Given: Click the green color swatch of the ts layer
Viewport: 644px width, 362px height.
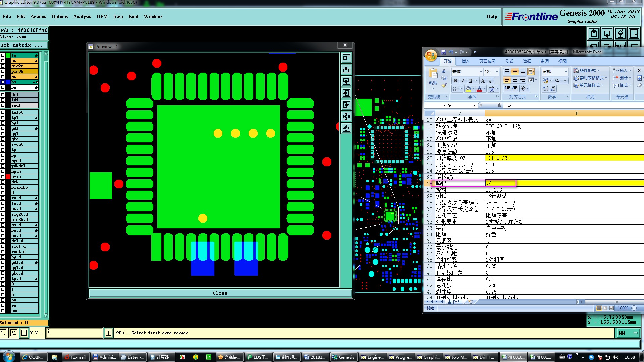Looking at the screenshot, I should pyautogui.click(x=8, y=55).
